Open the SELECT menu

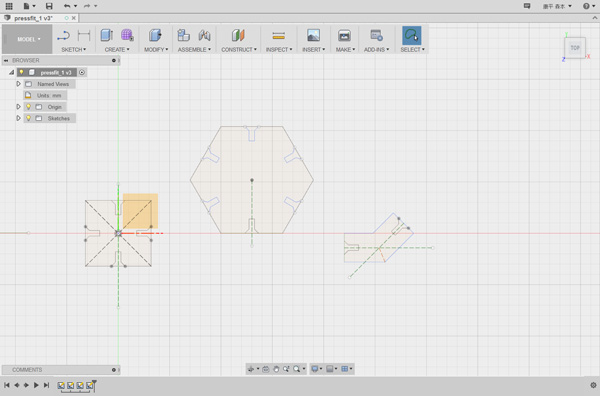[x=412, y=49]
